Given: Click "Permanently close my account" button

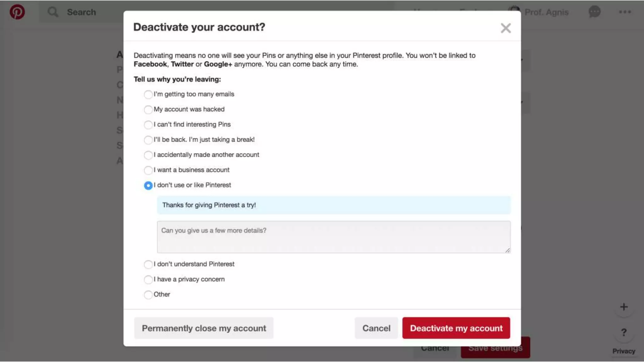Looking at the screenshot, I should 204,328.
